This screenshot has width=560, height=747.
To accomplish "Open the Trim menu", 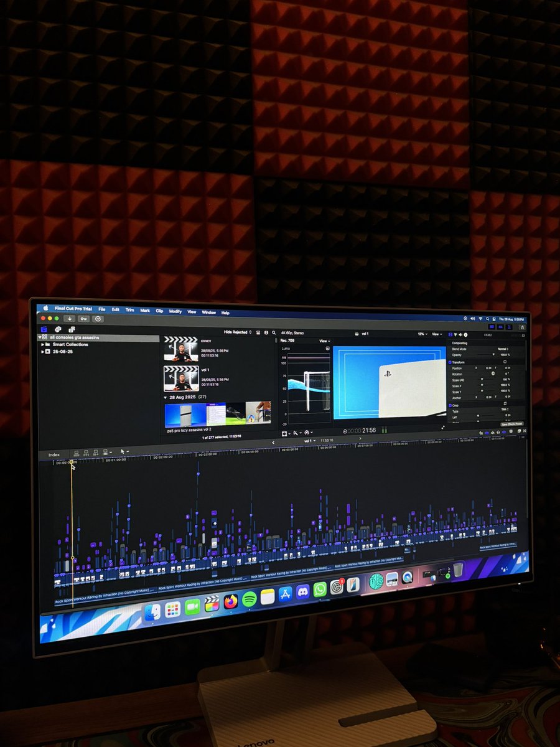I will click(129, 310).
